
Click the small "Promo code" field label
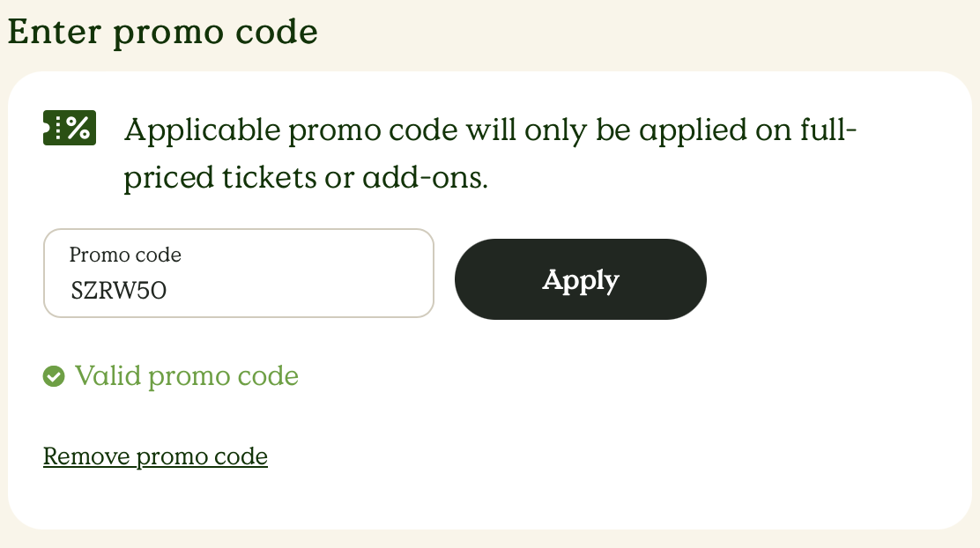click(x=125, y=255)
